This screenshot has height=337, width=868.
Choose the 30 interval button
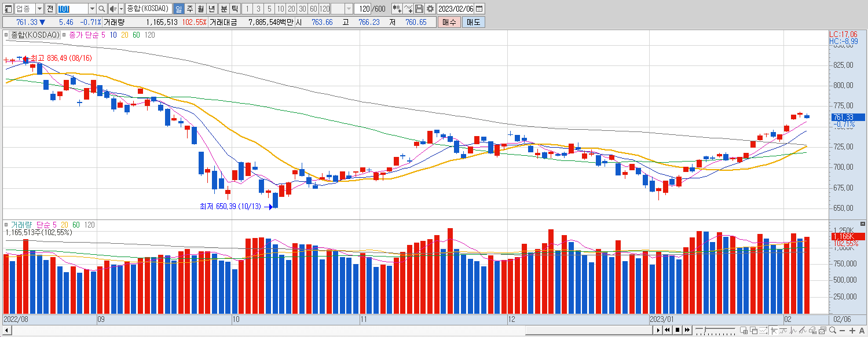coord(302,9)
